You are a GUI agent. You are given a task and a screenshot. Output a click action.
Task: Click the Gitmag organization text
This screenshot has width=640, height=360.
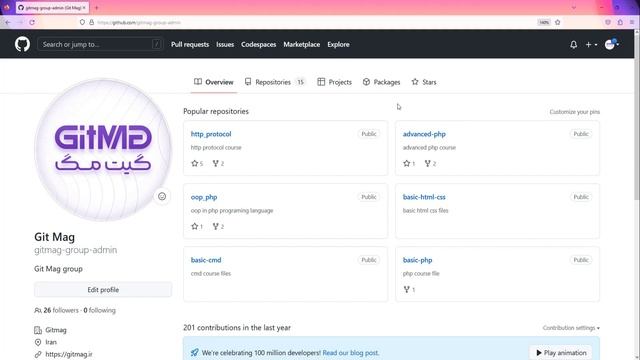(x=56, y=330)
